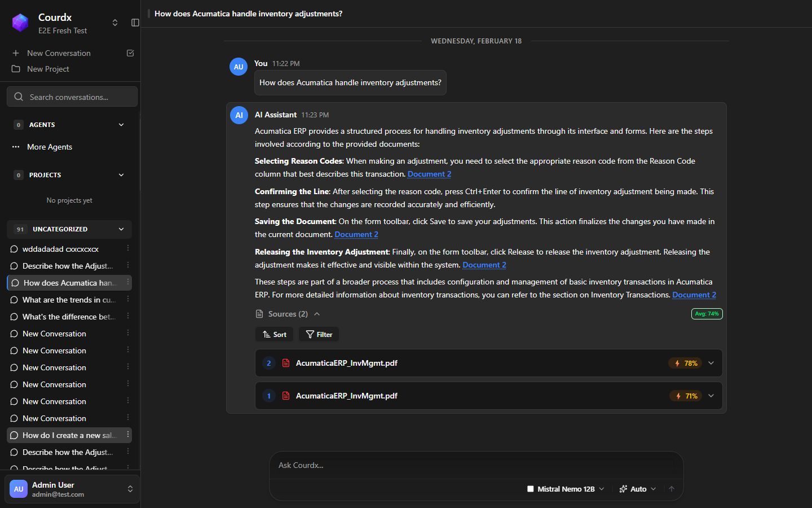The image size is (812, 508).
Task: Toggle the sidebar with the panel icon
Action: pyautogui.click(x=134, y=23)
